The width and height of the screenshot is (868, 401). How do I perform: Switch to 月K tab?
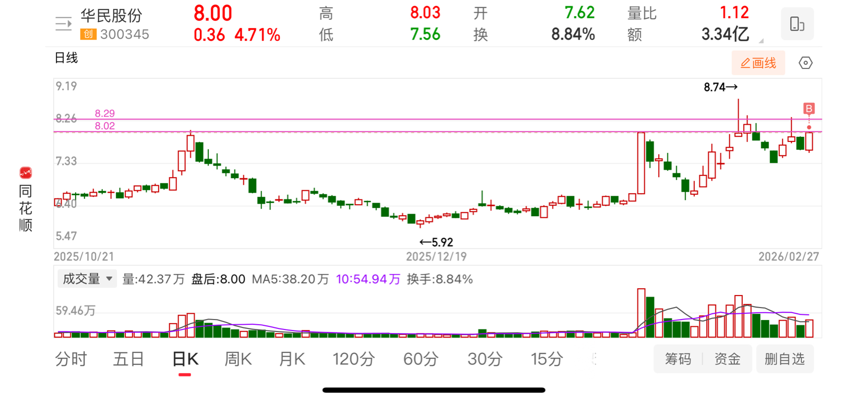[x=292, y=359]
